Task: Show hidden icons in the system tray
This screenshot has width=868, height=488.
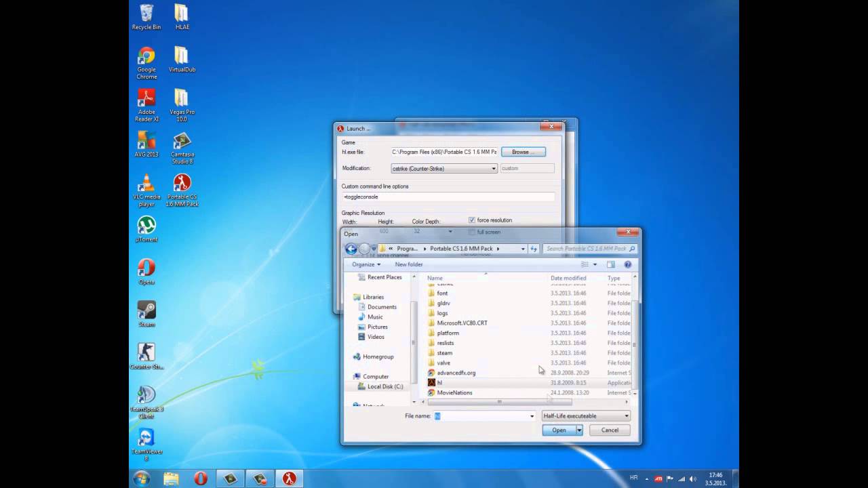Action: coord(646,479)
